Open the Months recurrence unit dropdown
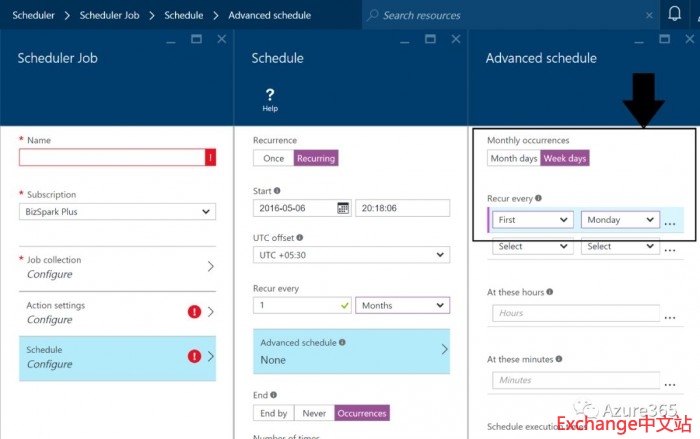Image resolution: width=700 pixels, height=439 pixels. [x=402, y=305]
